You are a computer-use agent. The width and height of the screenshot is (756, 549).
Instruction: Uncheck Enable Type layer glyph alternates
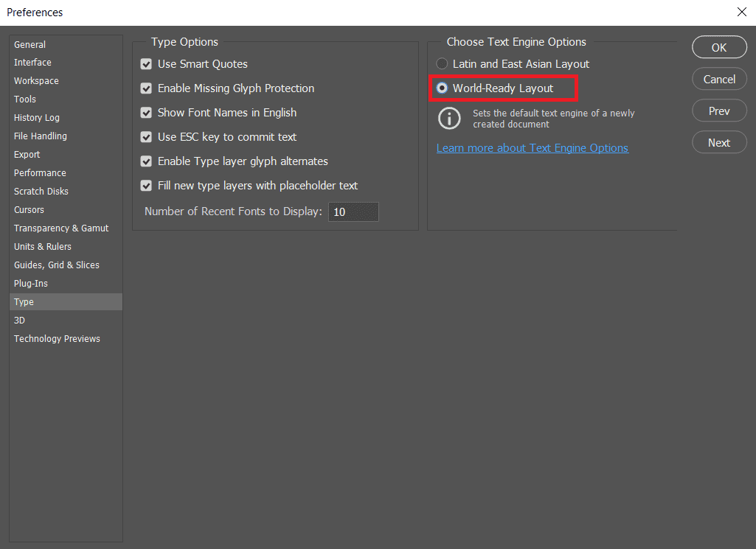click(x=146, y=161)
